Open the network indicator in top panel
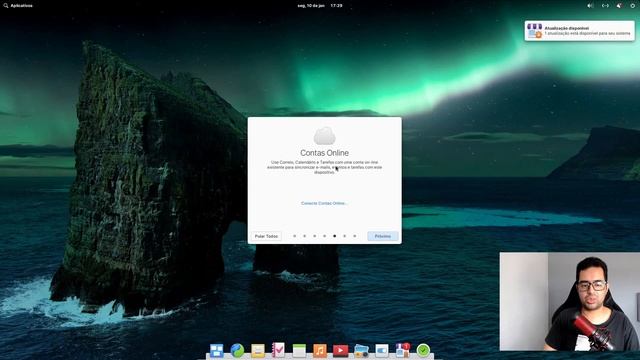The image size is (640, 360). [x=605, y=6]
